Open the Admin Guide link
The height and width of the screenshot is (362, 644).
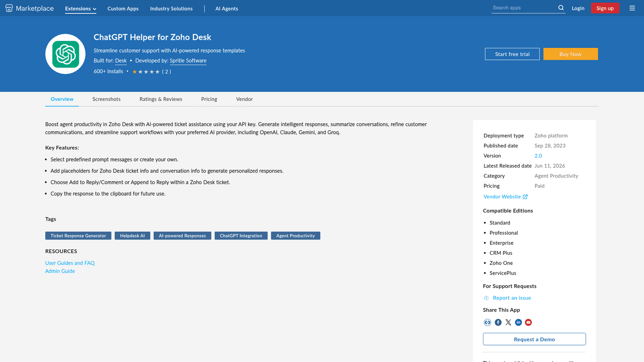click(x=60, y=271)
